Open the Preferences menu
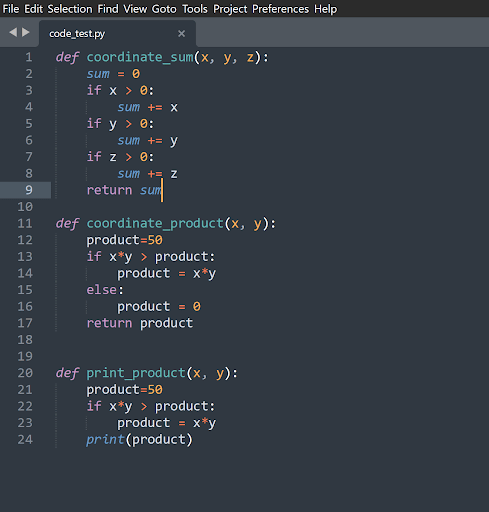The width and height of the screenshot is (489, 512). click(x=280, y=9)
